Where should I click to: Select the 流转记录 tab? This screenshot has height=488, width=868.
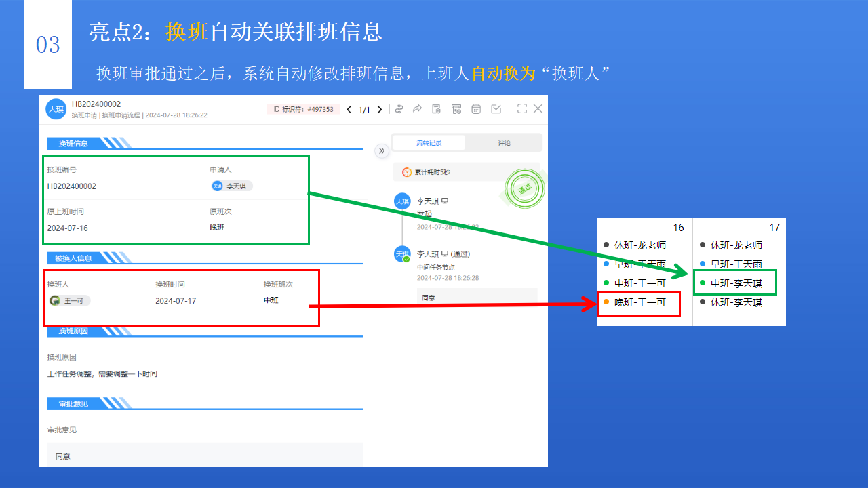[429, 142]
